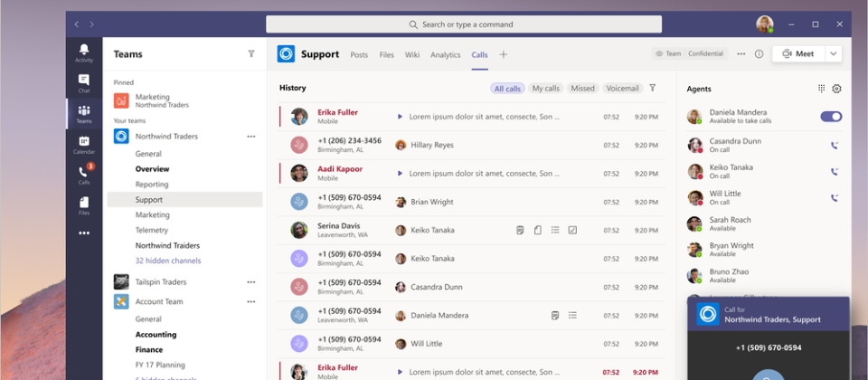868x380 pixels.
Task: Open Account Team options ellipsis
Action: [251, 302]
